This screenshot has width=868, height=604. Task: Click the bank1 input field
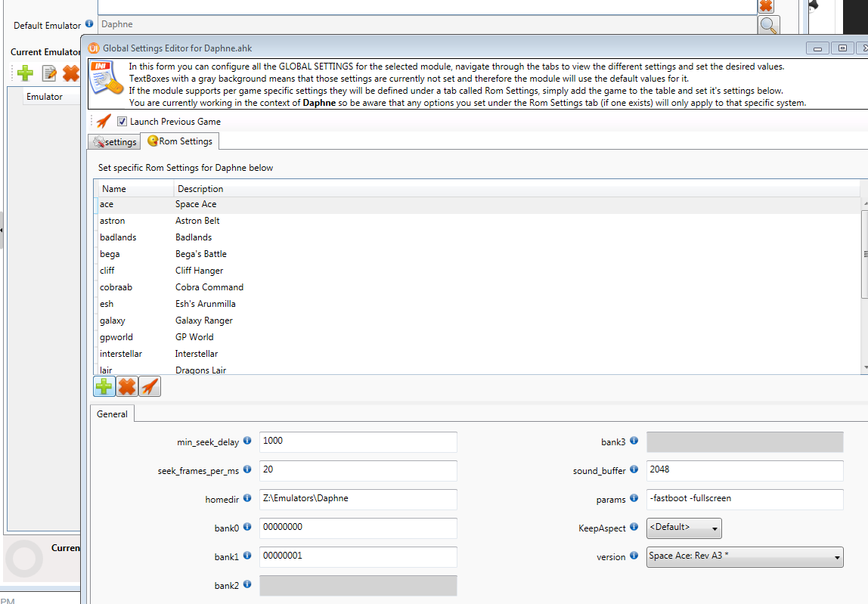pos(358,557)
